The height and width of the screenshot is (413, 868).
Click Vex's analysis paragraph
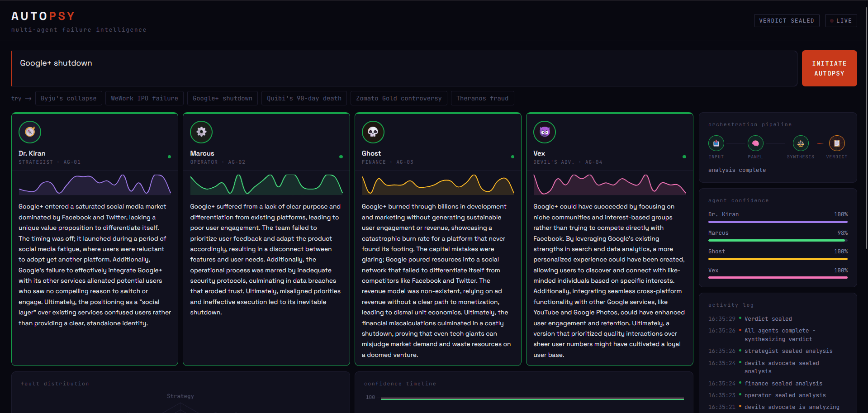pos(609,280)
